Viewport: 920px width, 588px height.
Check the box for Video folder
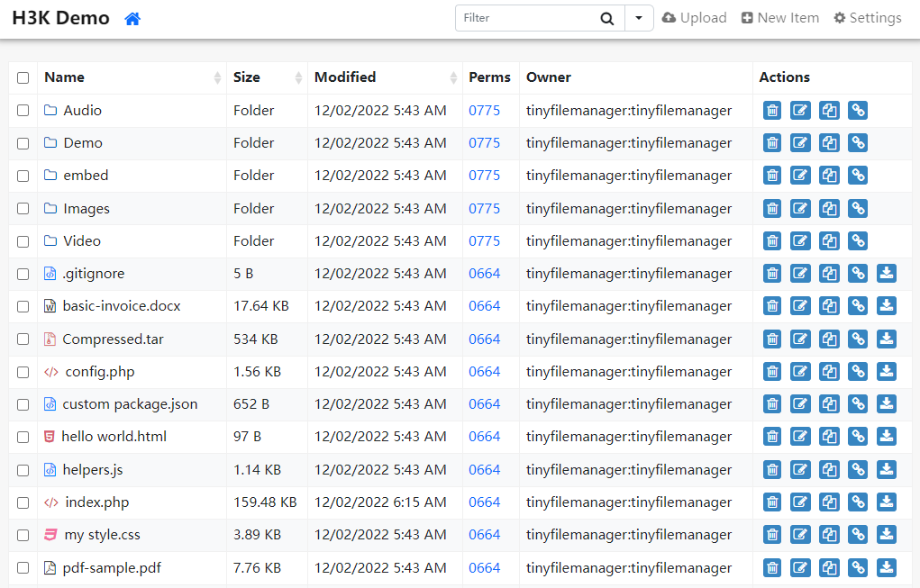coord(23,241)
